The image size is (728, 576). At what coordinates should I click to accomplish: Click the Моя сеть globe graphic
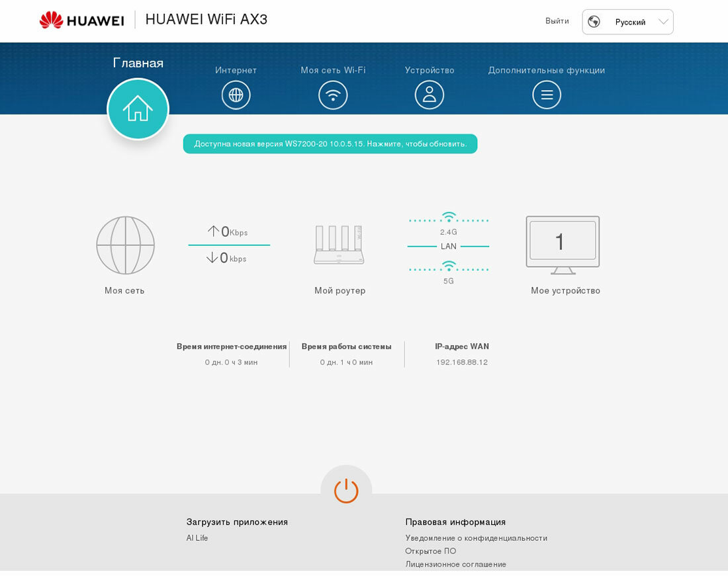(x=125, y=245)
